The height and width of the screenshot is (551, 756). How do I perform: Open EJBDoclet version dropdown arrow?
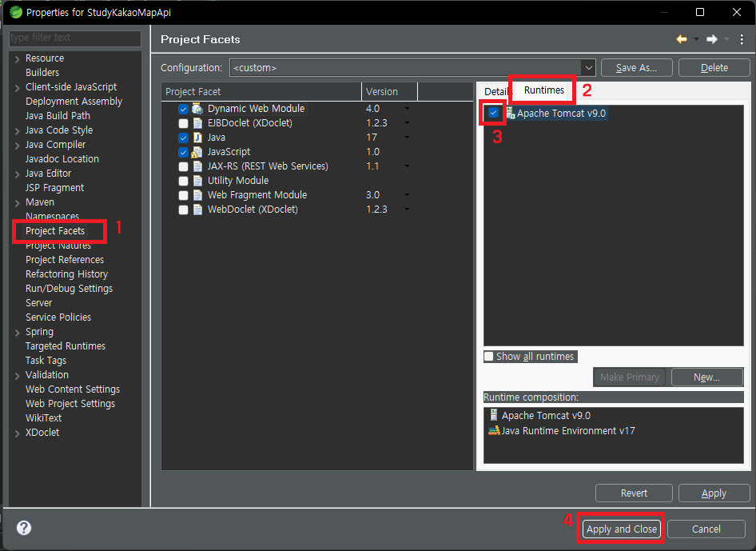(408, 123)
